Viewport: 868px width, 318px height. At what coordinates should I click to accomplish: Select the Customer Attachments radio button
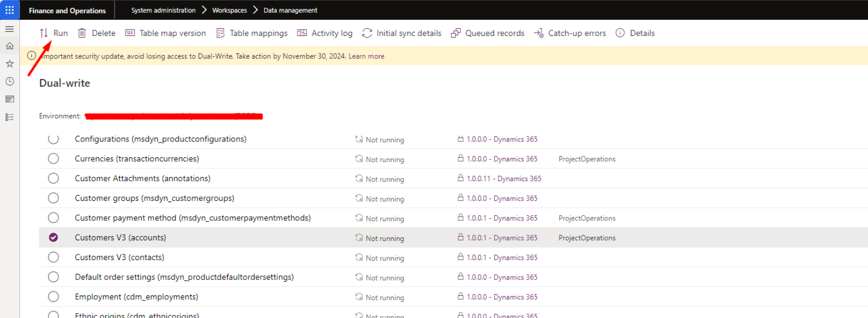pyautogui.click(x=53, y=178)
